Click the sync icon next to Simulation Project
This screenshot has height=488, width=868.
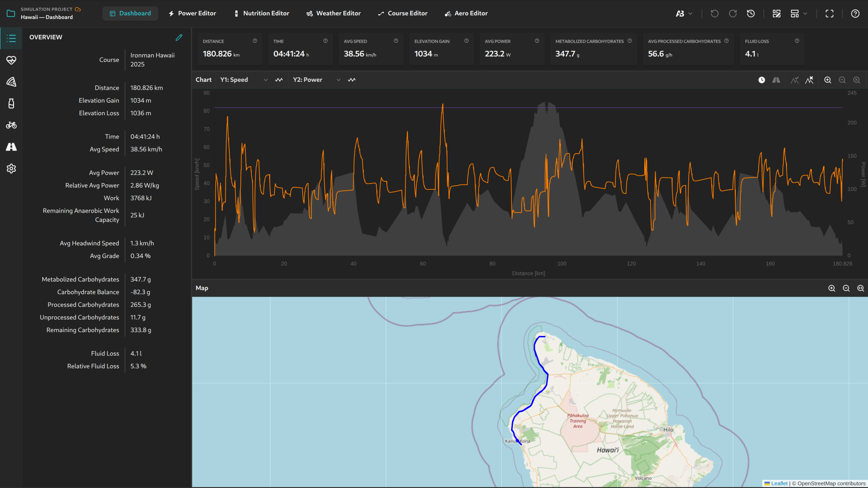[78, 9]
